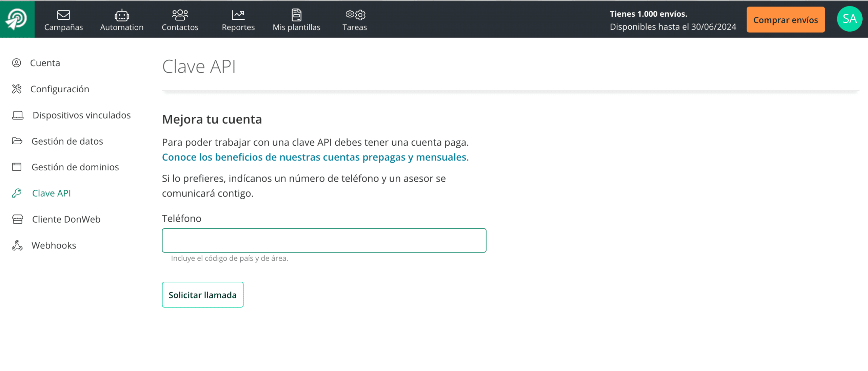
Task: Open the prepaid and monthly benefits link
Action: tap(315, 157)
